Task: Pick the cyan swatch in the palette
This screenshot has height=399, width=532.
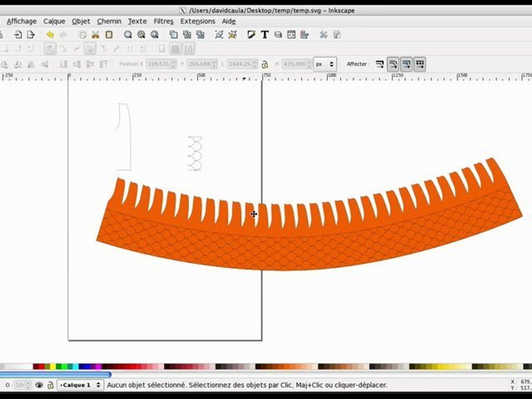Action: pyautogui.click(x=75, y=366)
